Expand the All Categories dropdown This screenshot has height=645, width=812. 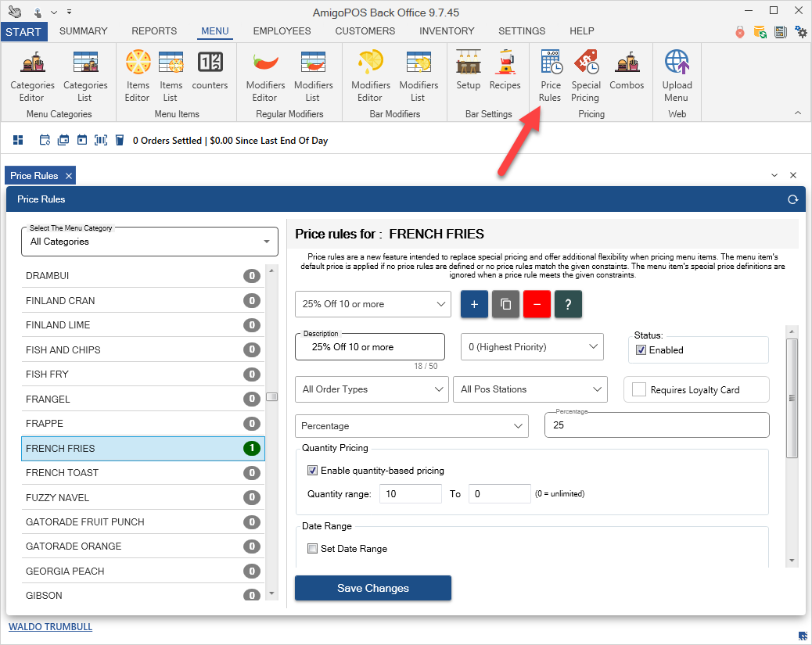click(149, 242)
